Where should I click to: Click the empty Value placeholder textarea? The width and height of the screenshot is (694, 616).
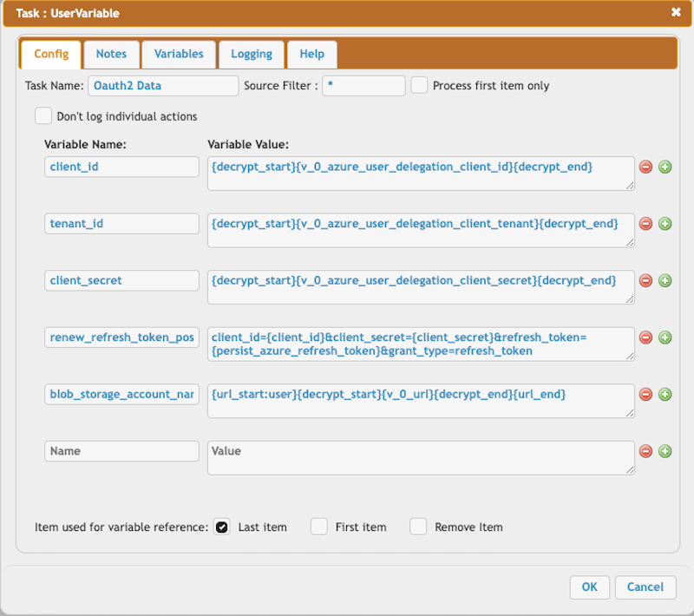421,457
